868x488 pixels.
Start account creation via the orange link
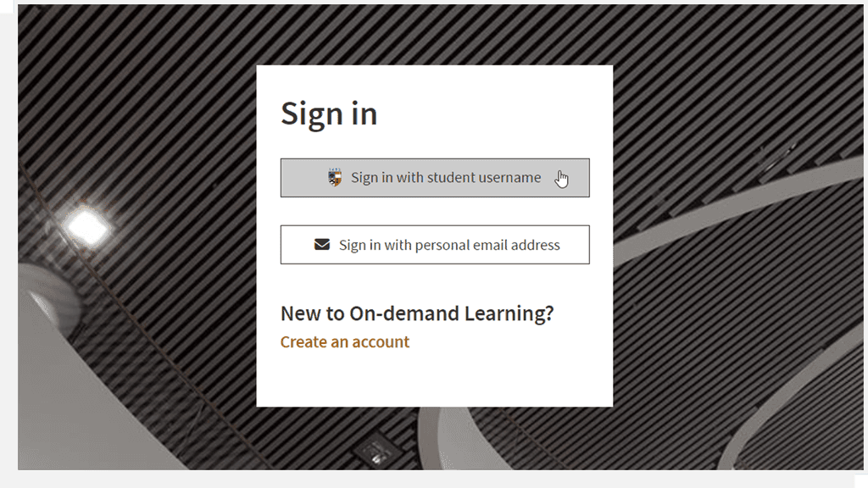(x=344, y=341)
